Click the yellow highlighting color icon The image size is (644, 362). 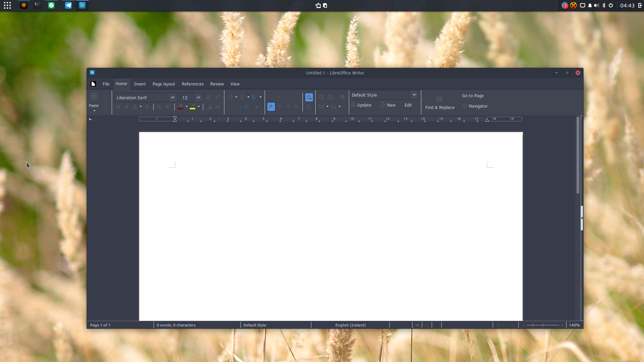193,107
